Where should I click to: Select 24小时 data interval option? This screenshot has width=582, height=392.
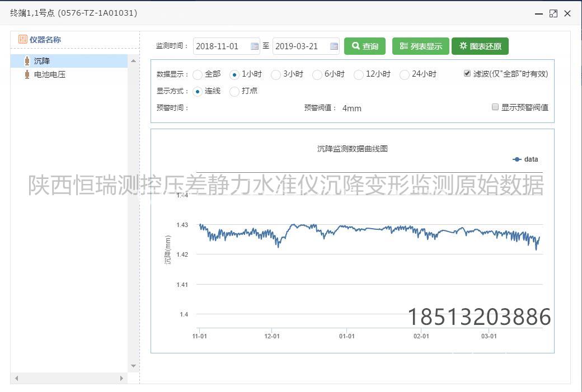pyautogui.click(x=405, y=74)
